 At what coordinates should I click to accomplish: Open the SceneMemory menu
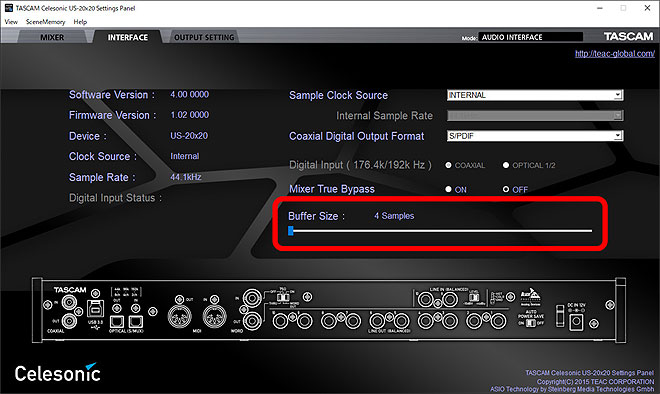point(45,22)
